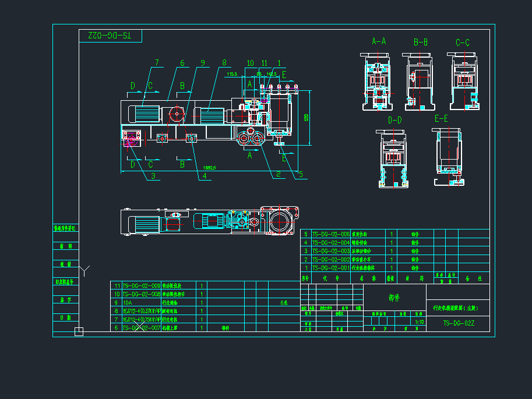Select the mirrored TS-DG-02Z label at top-left
This screenshot has width=532, height=399.
coord(110,36)
